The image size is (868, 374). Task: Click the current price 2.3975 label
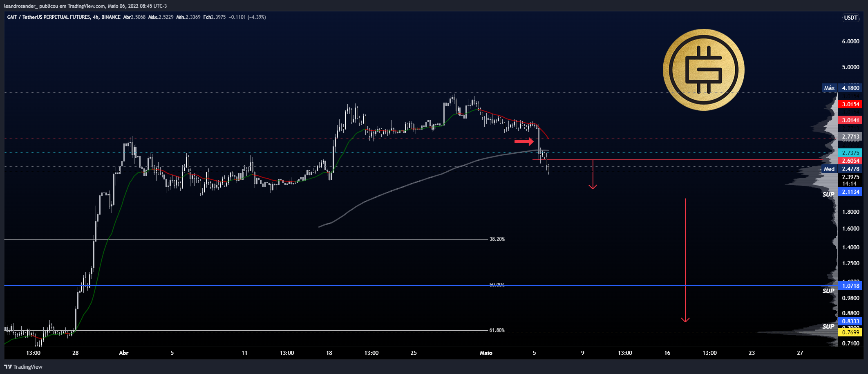click(850, 177)
